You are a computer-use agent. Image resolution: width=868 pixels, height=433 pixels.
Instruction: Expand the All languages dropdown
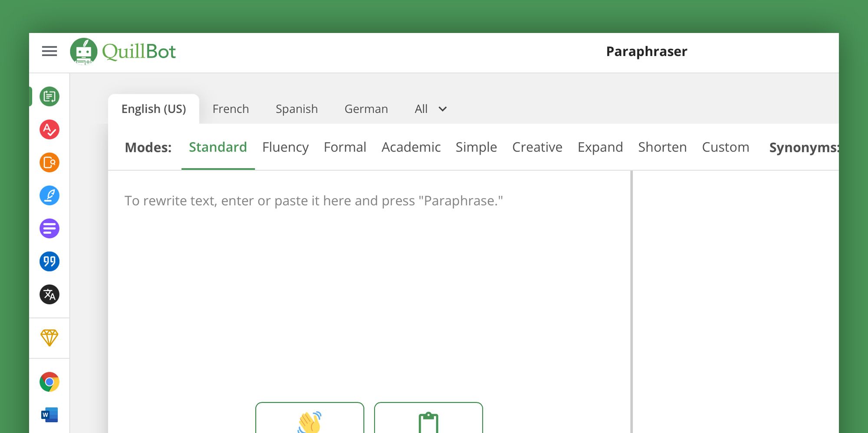click(x=431, y=109)
